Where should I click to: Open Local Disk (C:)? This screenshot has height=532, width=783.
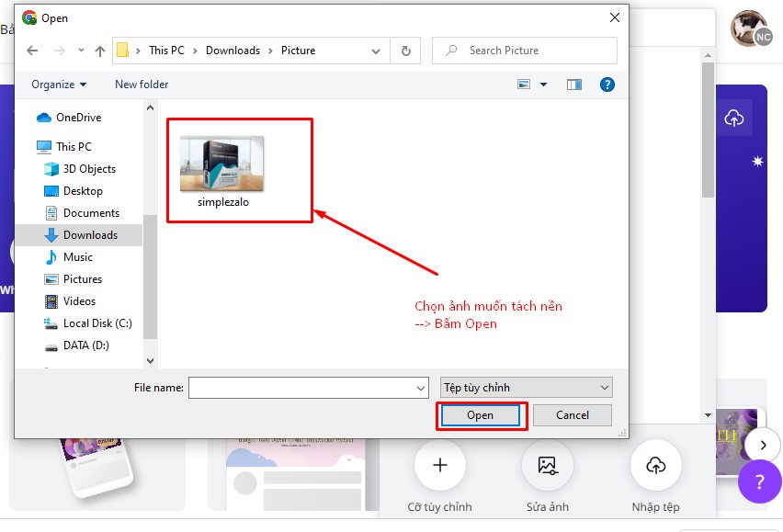point(88,323)
